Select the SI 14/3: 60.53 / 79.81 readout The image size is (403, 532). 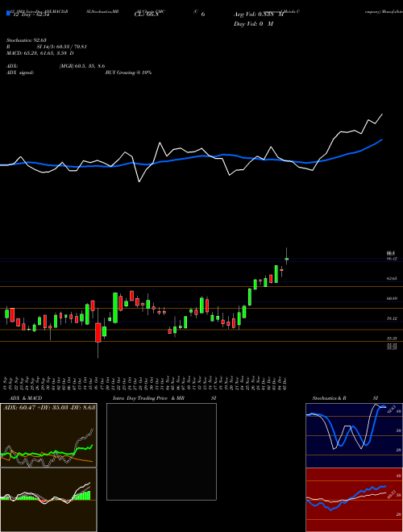62,47
